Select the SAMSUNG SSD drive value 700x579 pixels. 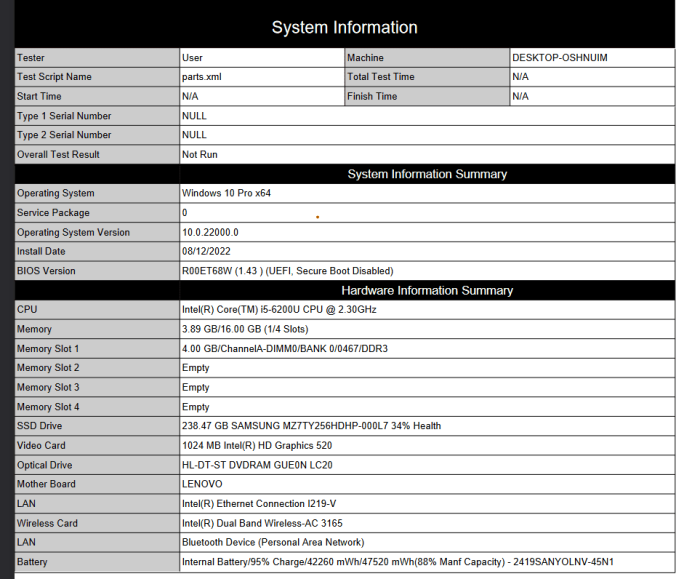point(311,426)
